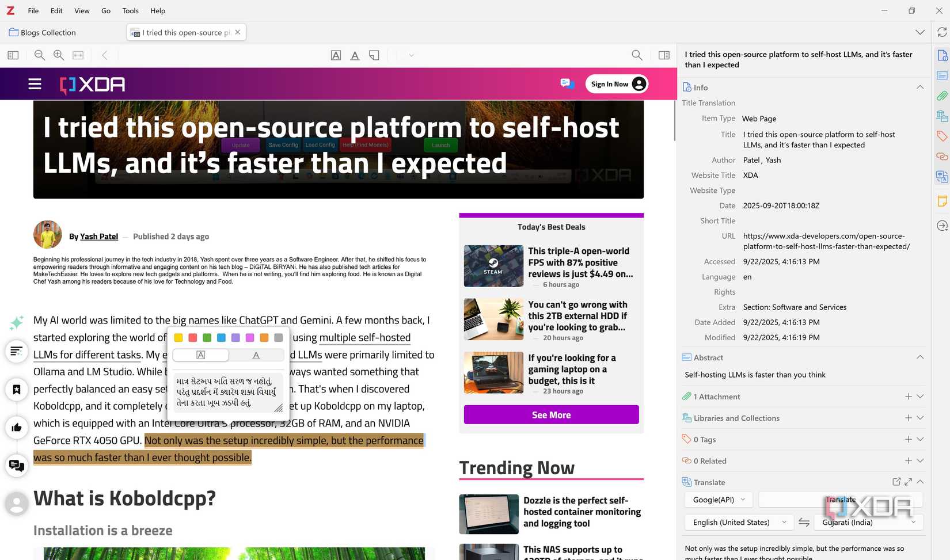The width and height of the screenshot is (950, 560).
Task: Sync with zotero.org
Action: 942,32
